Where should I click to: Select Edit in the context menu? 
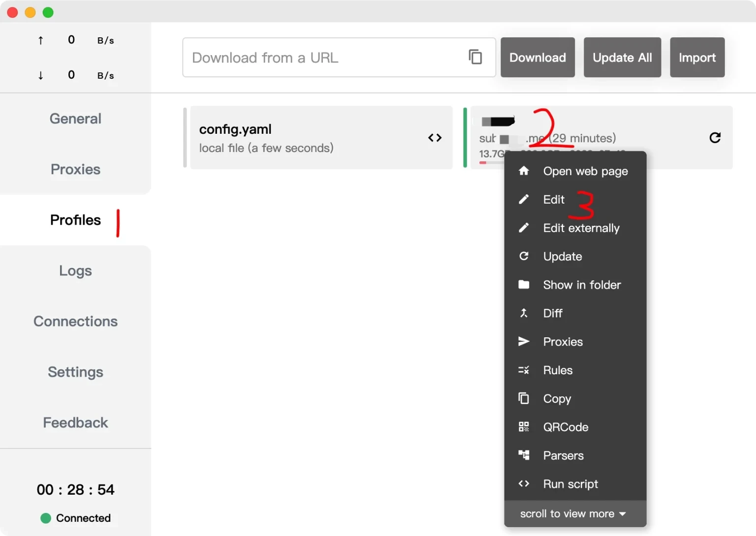[554, 200]
